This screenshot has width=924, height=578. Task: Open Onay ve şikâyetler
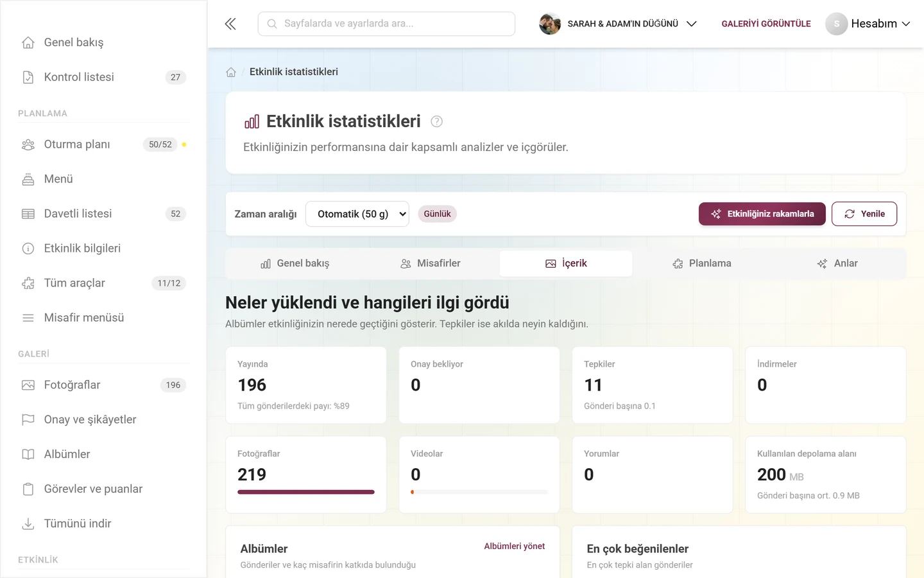pyautogui.click(x=103, y=420)
